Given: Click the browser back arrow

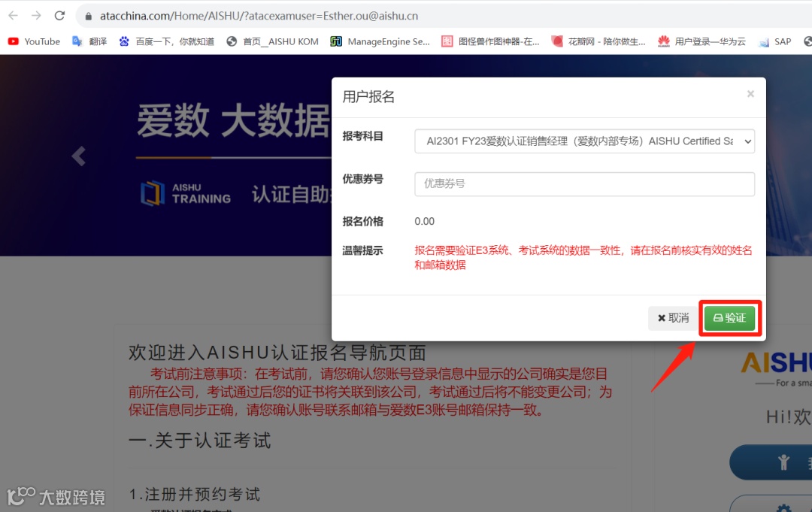Looking at the screenshot, I should 14,16.
